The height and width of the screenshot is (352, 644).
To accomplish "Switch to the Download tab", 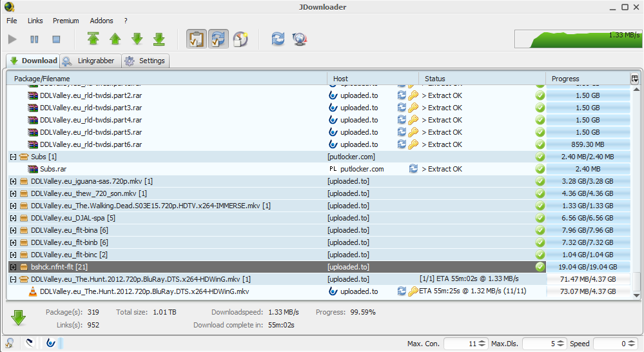I will pos(33,61).
